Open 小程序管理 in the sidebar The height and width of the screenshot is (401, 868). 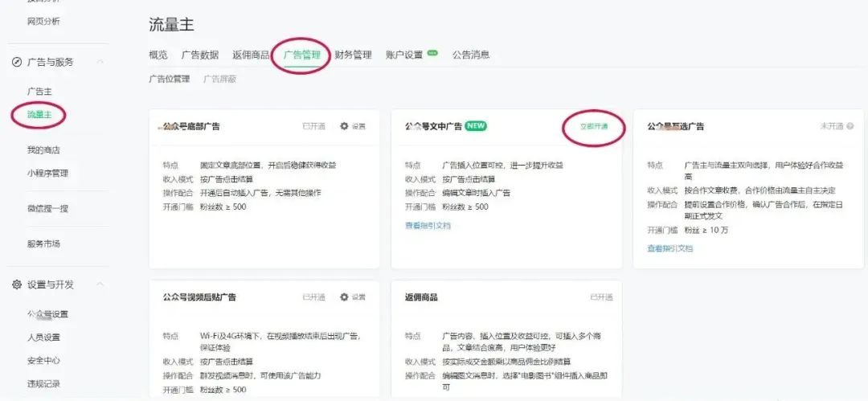(x=47, y=174)
